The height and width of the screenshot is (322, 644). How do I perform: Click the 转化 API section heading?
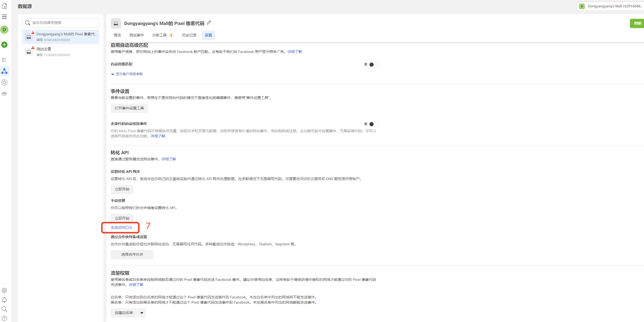coord(120,153)
